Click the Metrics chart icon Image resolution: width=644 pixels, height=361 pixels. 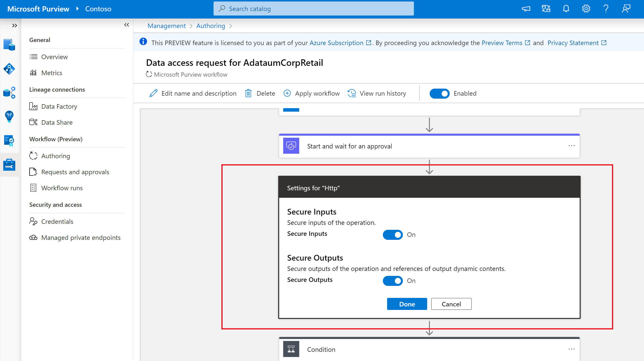pos(33,73)
